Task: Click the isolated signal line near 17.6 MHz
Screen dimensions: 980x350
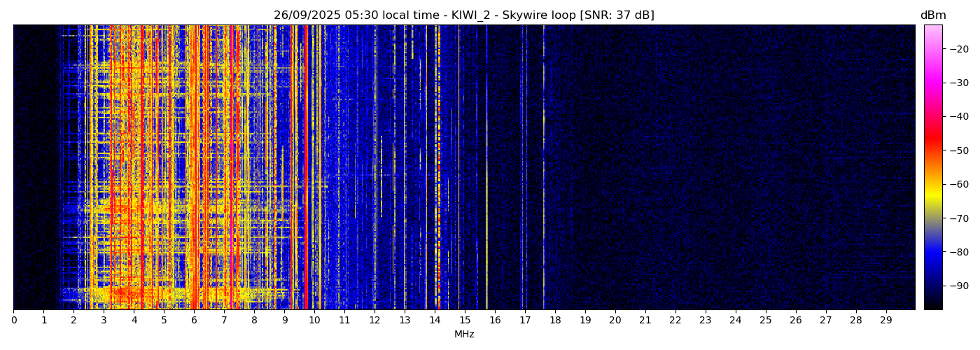Action: pos(544,168)
